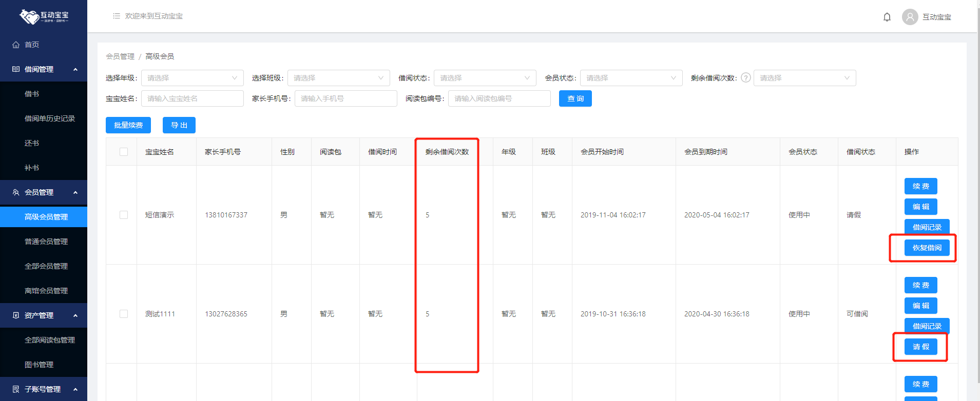
Task: Click 续费 for 测试1111 row
Action: pyautogui.click(x=921, y=285)
